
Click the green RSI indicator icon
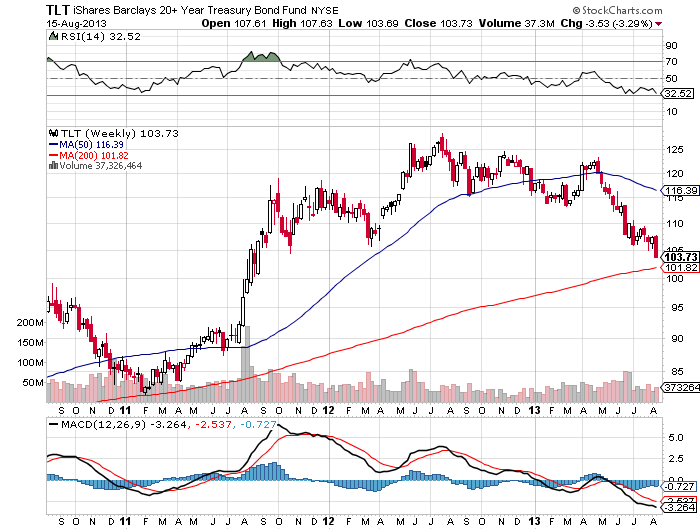click(x=53, y=36)
